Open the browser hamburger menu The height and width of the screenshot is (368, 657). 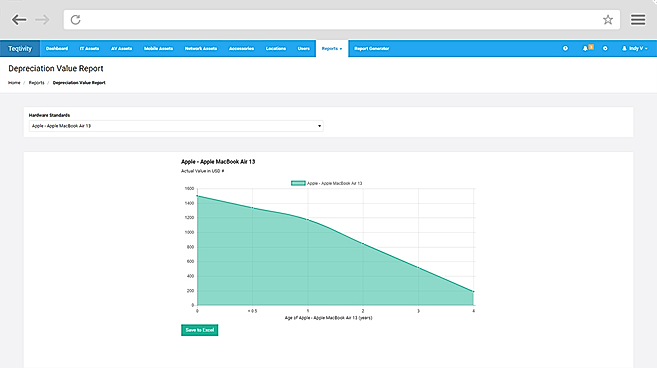pyautogui.click(x=638, y=20)
